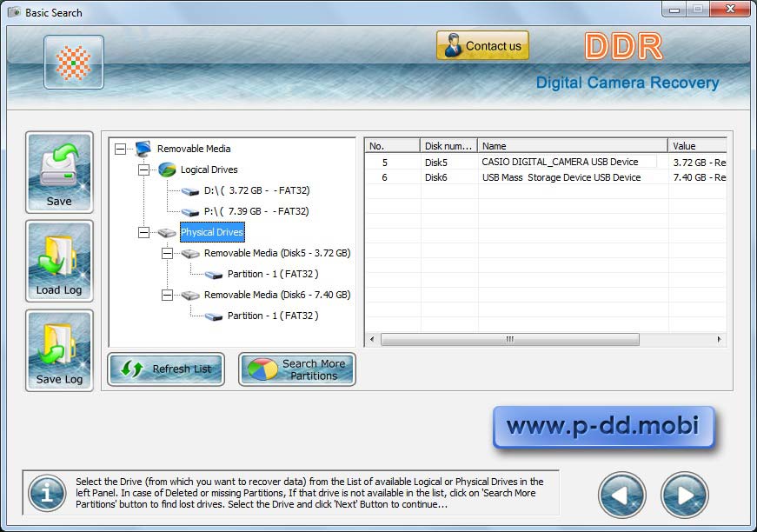Open the www.p-dd.mobi link banner
This screenshot has height=532, width=757.
(x=603, y=426)
